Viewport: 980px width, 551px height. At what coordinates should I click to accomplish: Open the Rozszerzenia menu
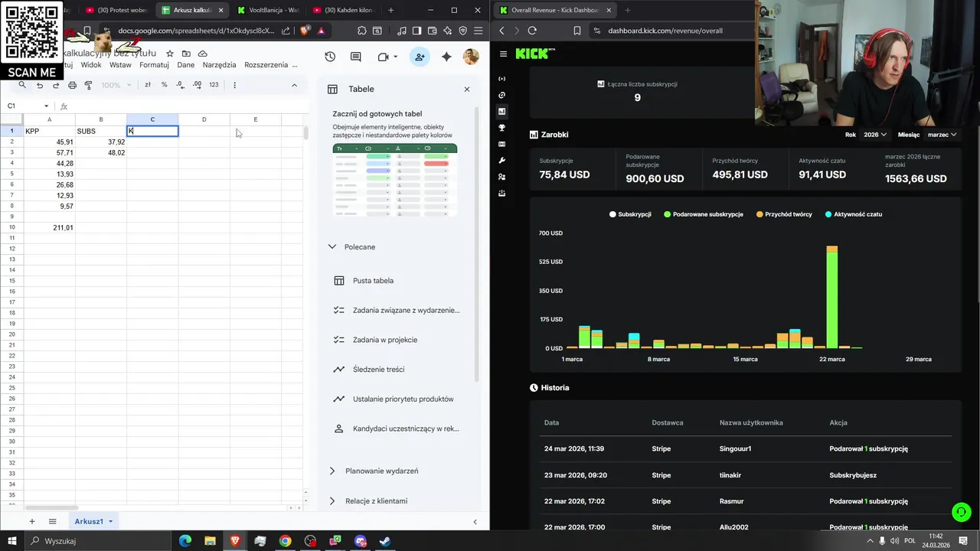pyautogui.click(x=266, y=65)
